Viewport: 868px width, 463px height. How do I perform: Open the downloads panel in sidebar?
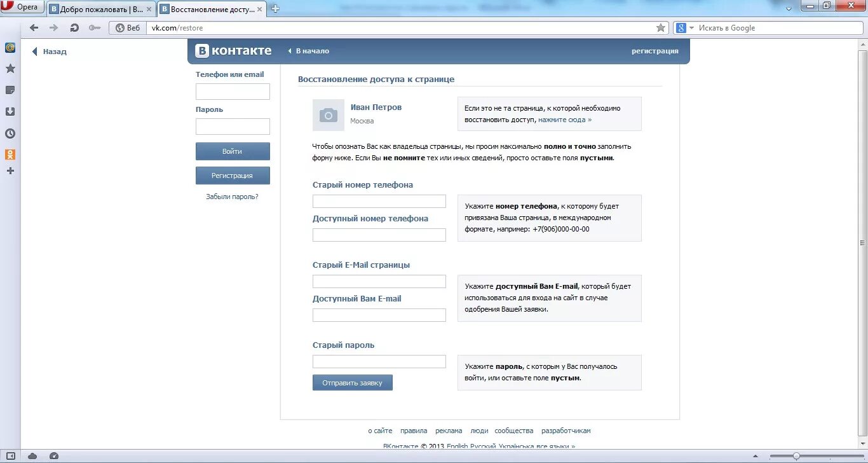coord(10,112)
